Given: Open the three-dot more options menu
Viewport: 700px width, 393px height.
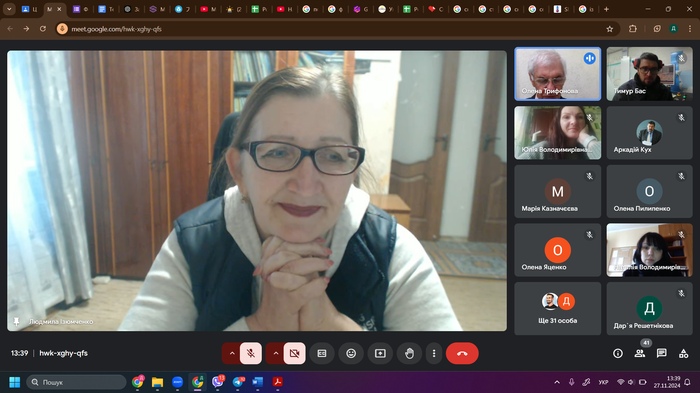Looking at the screenshot, I should tap(433, 353).
